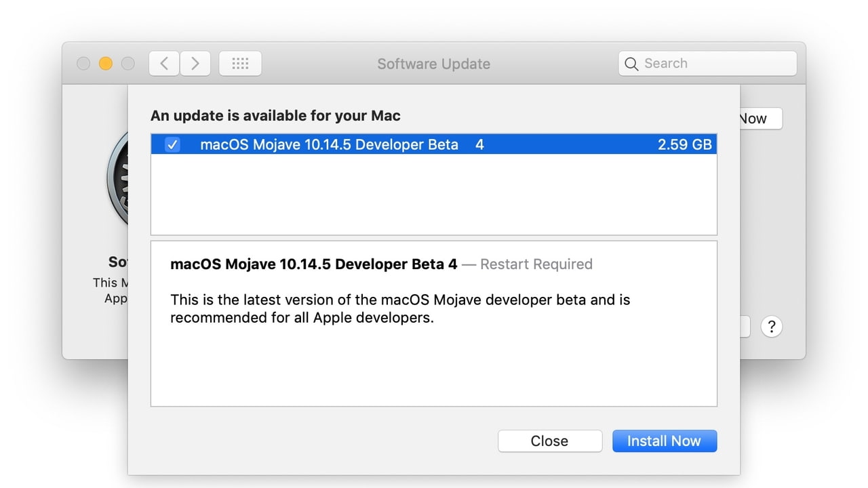This screenshot has width=868, height=488.
Task: Uncheck the macOS Mojave 10.14.5 update checkbox
Action: pos(173,144)
